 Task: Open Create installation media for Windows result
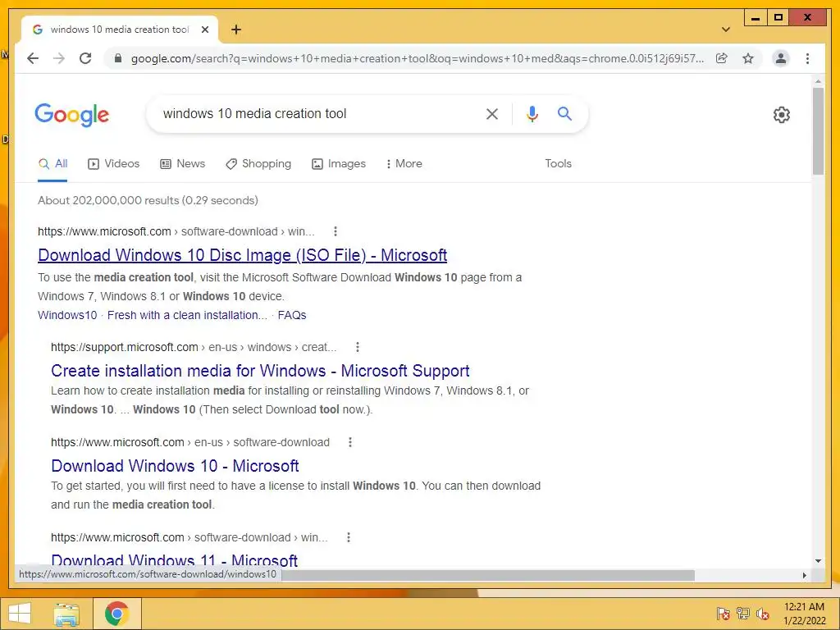[x=260, y=371]
